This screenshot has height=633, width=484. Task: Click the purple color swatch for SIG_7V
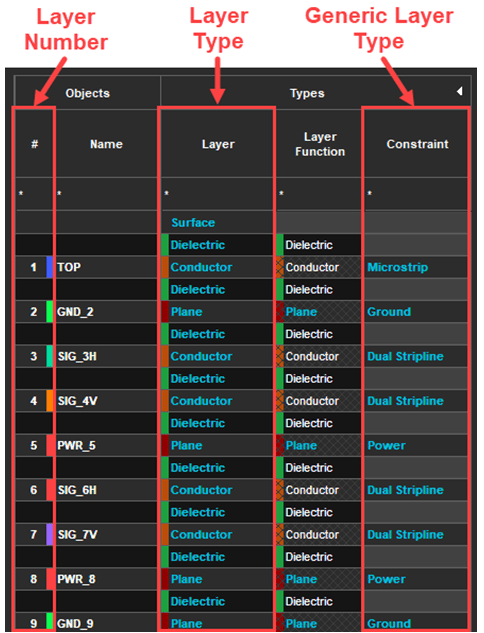pos(50,534)
